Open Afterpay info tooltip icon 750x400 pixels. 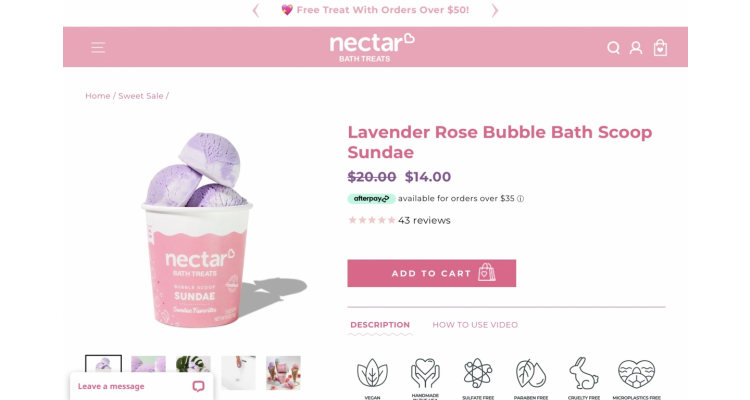tap(520, 199)
